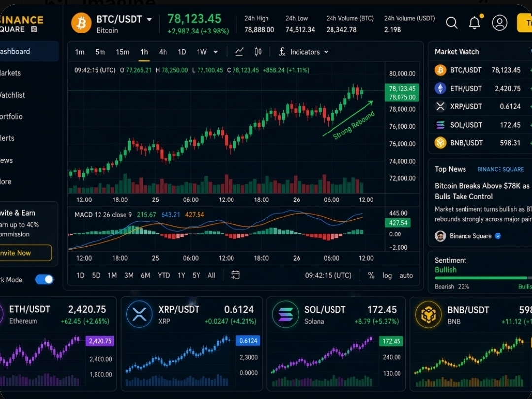The height and width of the screenshot is (399, 532).
Task: Open the BINANCE SQUARE link in Top News
Action: click(500, 169)
